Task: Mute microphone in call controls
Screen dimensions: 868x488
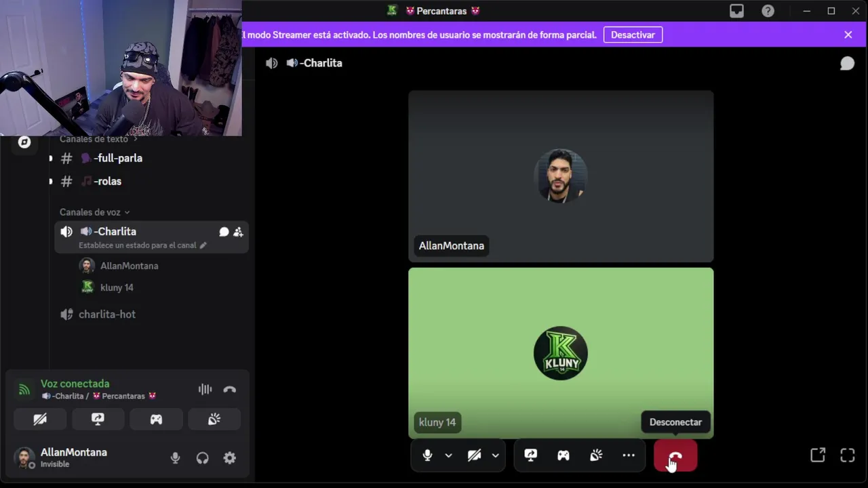Action: 427,455
